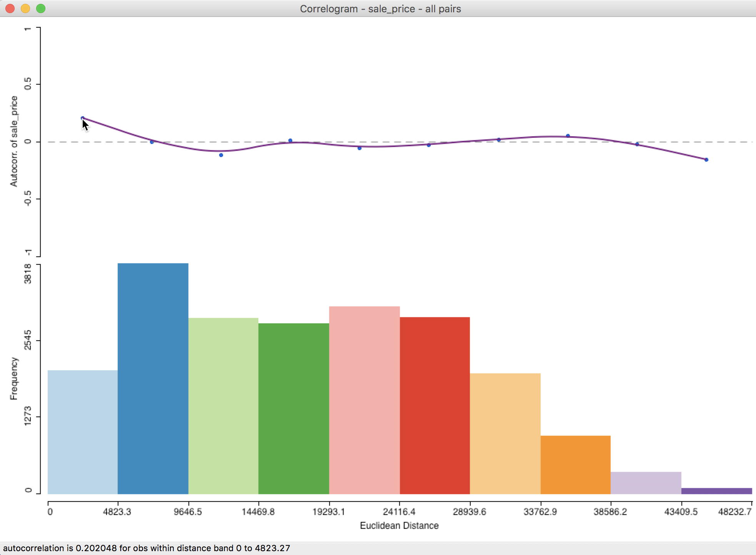Viewport: 756px width, 555px height.
Task: Click the correlogram point near the curve's second peak
Action: pos(568,136)
